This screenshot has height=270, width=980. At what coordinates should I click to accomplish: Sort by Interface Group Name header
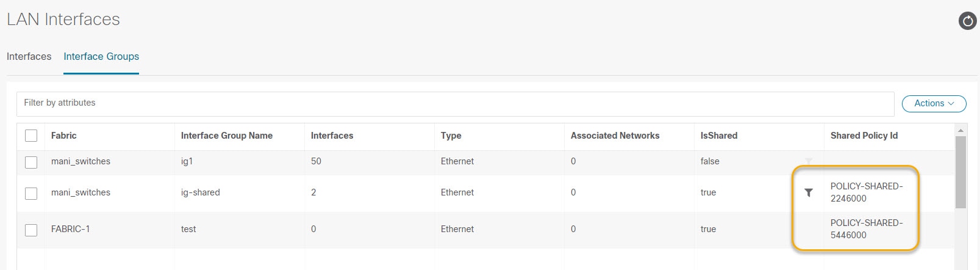[x=227, y=136]
